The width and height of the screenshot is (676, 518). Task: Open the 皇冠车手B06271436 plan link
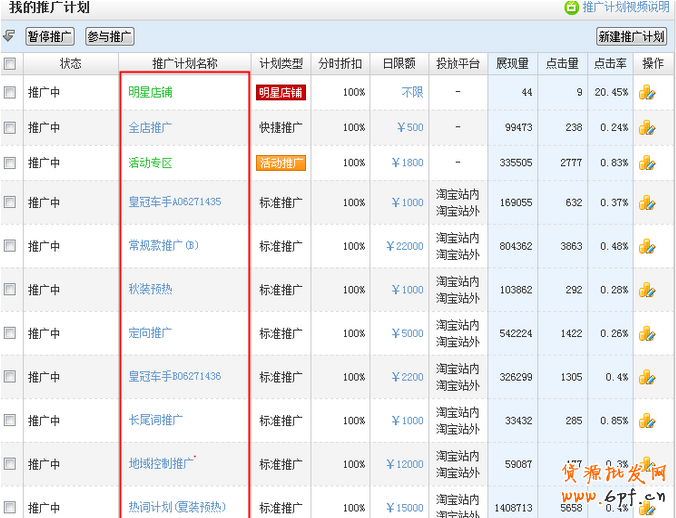click(175, 376)
